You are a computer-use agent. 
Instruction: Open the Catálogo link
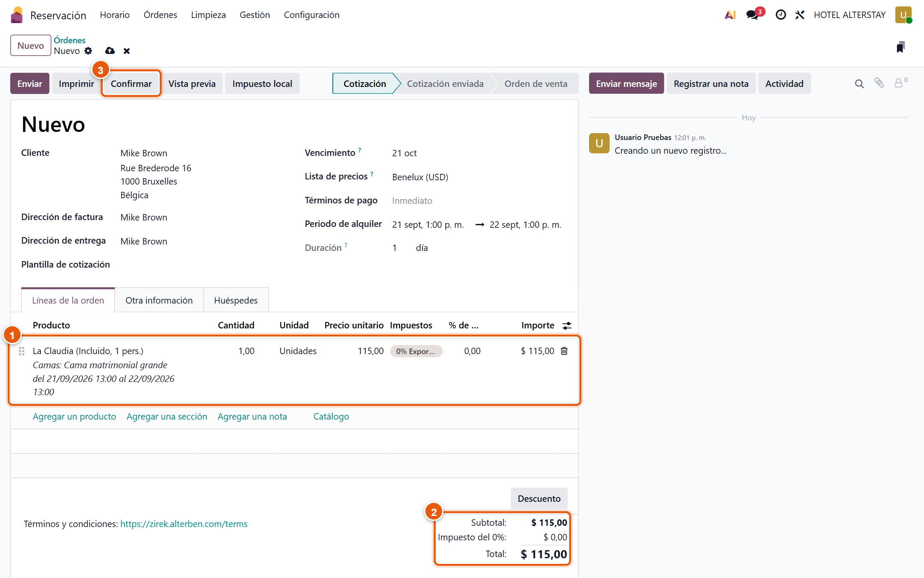331,417
